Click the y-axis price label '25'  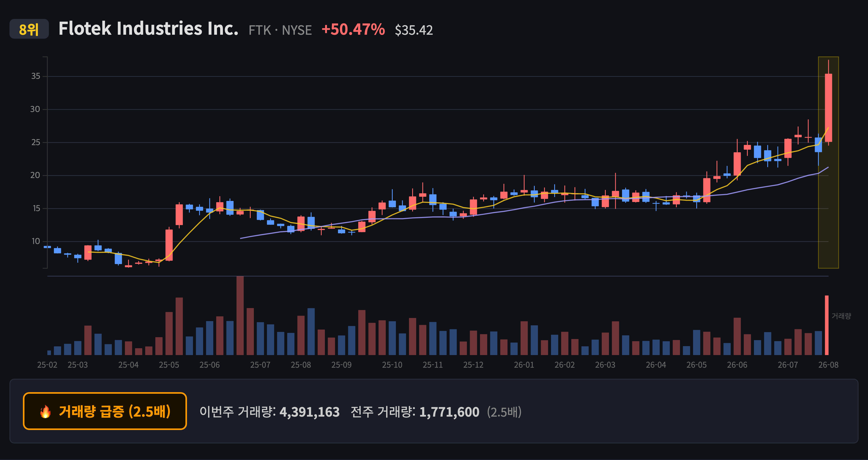tap(36, 142)
